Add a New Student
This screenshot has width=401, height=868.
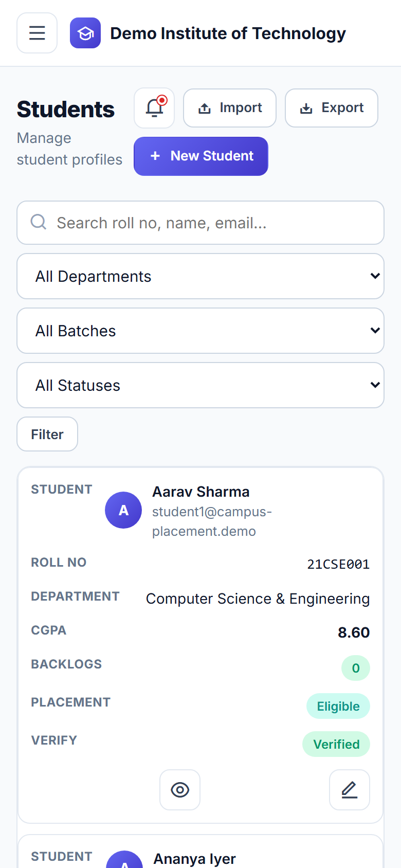201,156
